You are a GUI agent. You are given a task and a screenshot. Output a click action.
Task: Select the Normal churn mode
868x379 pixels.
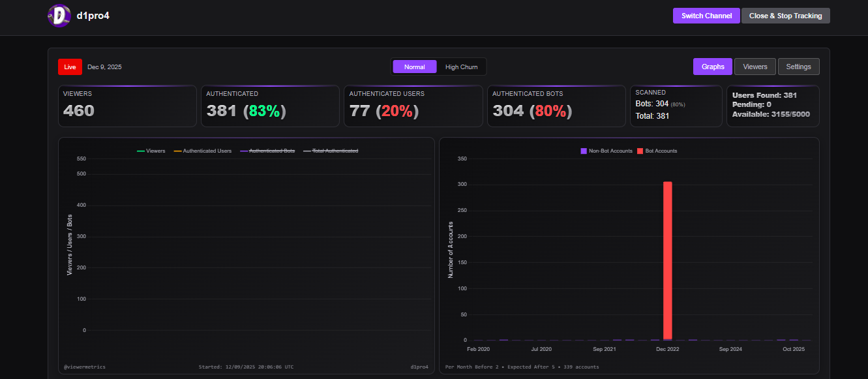(x=415, y=67)
